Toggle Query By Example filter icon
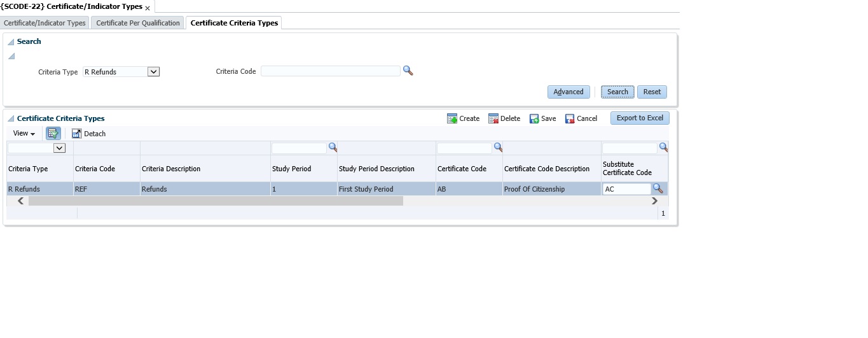 coord(53,134)
